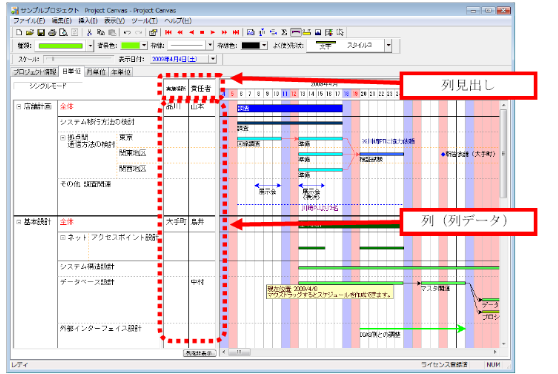Open the style (スタイル2) dropdown arrow
The height and width of the screenshot is (374, 558).
(x=389, y=45)
